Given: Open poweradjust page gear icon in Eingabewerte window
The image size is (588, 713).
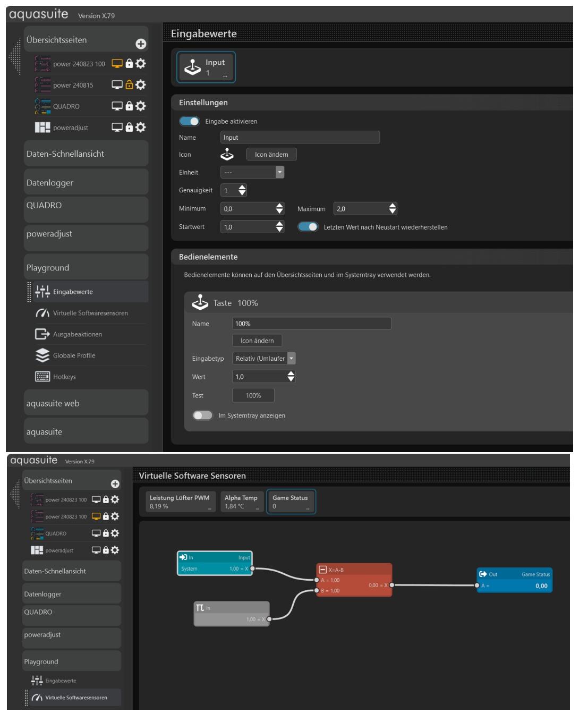Looking at the screenshot, I should click(141, 127).
